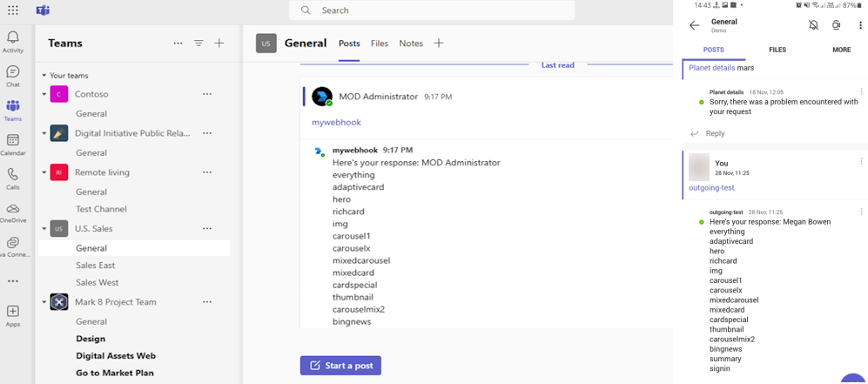Mute notifications with the crossed bell icon

pyautogui.click(x=813, y=25)
